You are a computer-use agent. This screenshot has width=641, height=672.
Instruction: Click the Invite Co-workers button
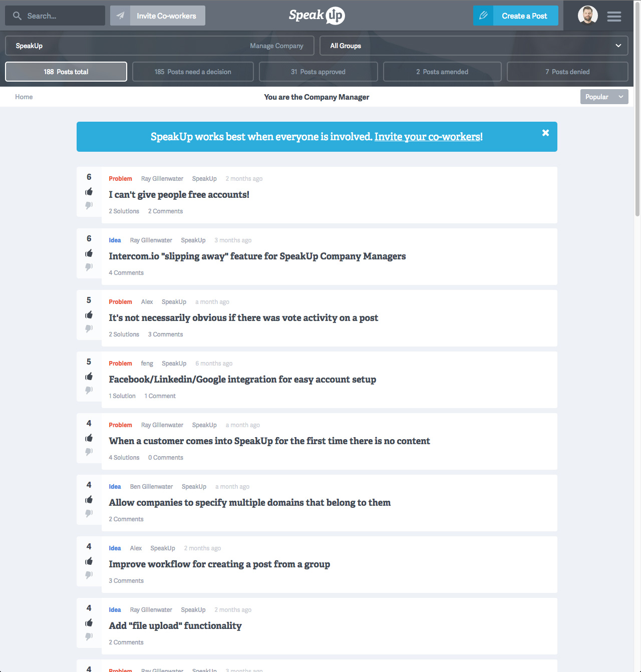[x=158, y=16]
